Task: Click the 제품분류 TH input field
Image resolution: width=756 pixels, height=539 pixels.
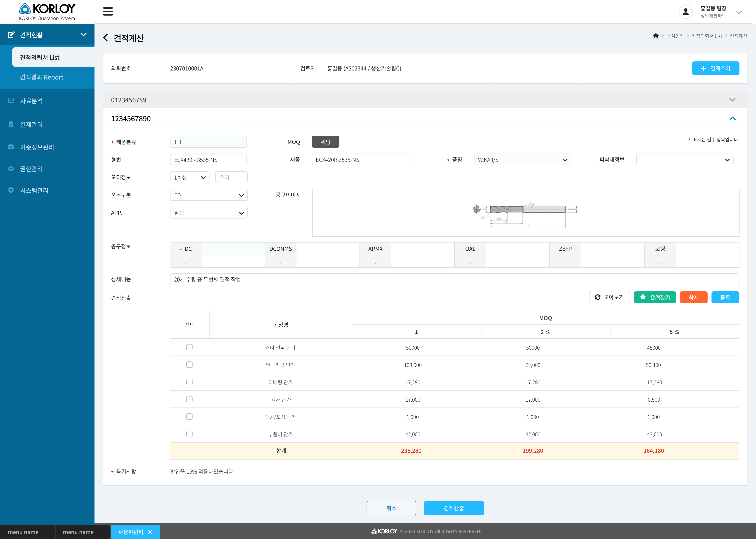Action: pos(208,142)
